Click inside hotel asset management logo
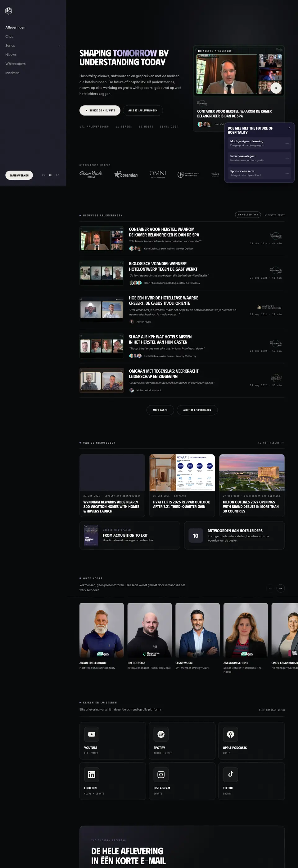Viewport: 298px width, 868px height. pyautogui.click(x=269, y=307)
